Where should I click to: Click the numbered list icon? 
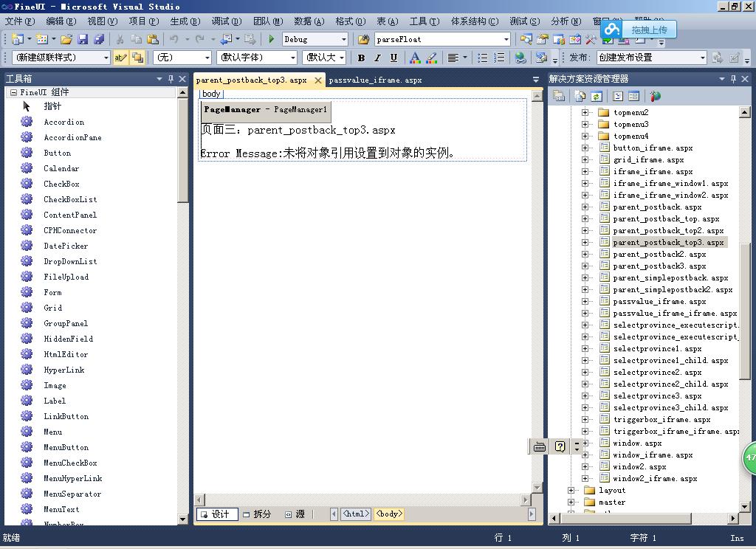[499, 58]
